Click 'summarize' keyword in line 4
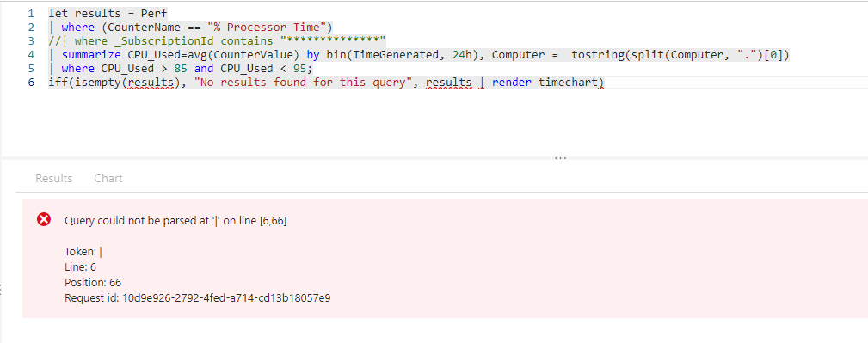 point(91,55)
